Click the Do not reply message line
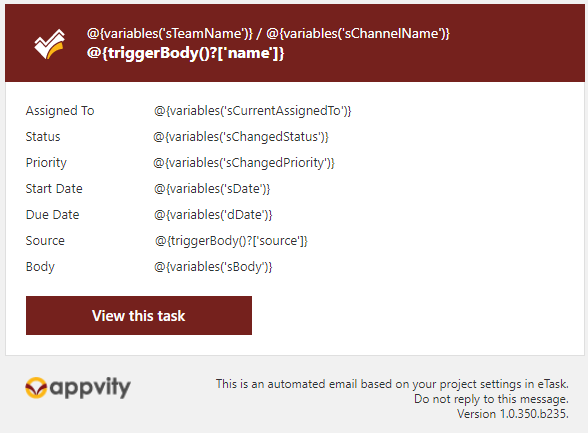The image size is (588, 433). 491,399
